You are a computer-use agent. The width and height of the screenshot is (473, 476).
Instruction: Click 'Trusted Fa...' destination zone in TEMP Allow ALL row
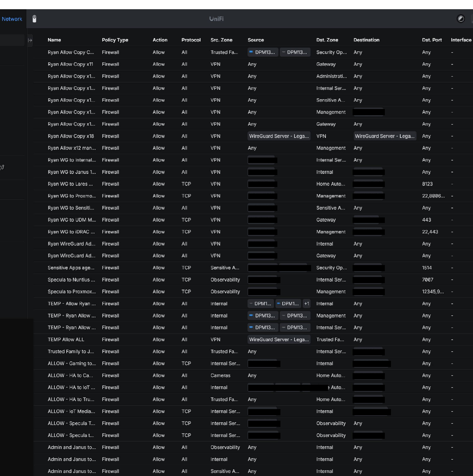point(330,340)
